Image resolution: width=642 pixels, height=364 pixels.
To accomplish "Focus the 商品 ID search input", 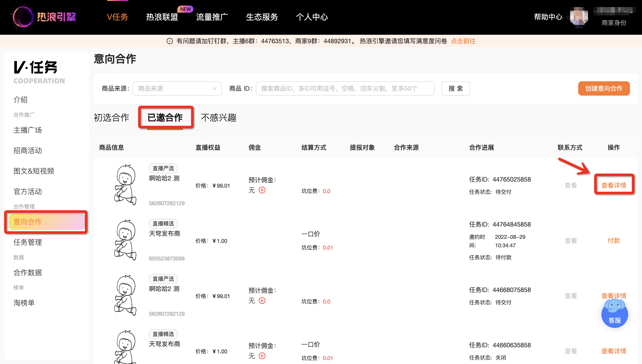I will (x=345, y=88).
